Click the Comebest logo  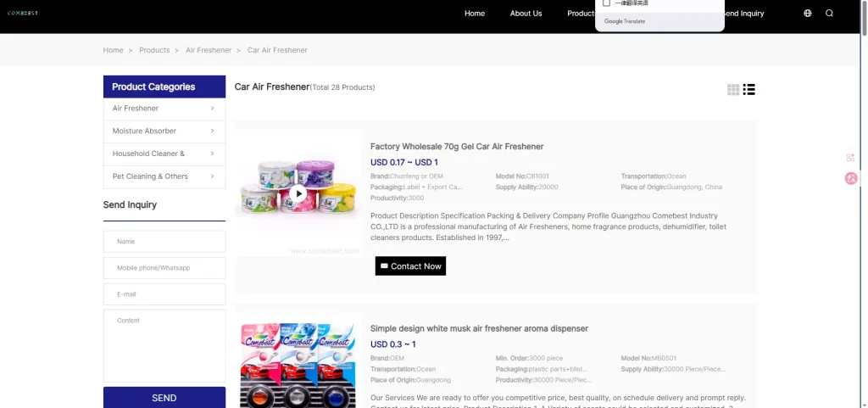coord(23,14)
